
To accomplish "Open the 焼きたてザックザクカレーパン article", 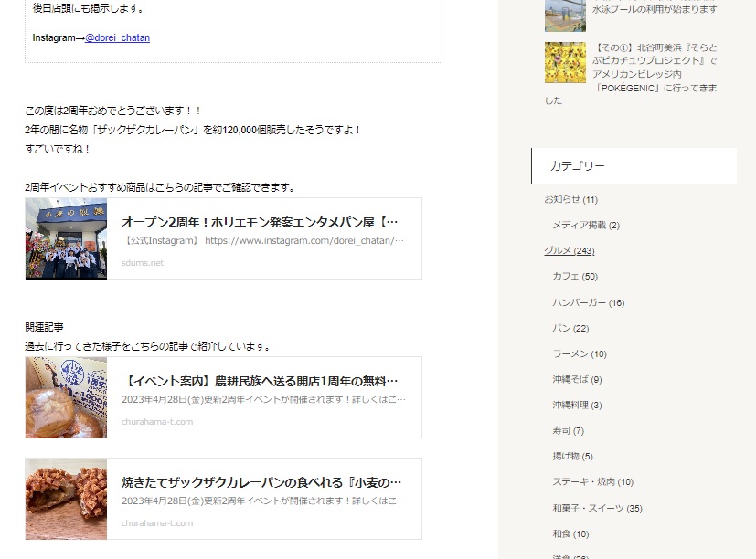I will click(260, 482).
